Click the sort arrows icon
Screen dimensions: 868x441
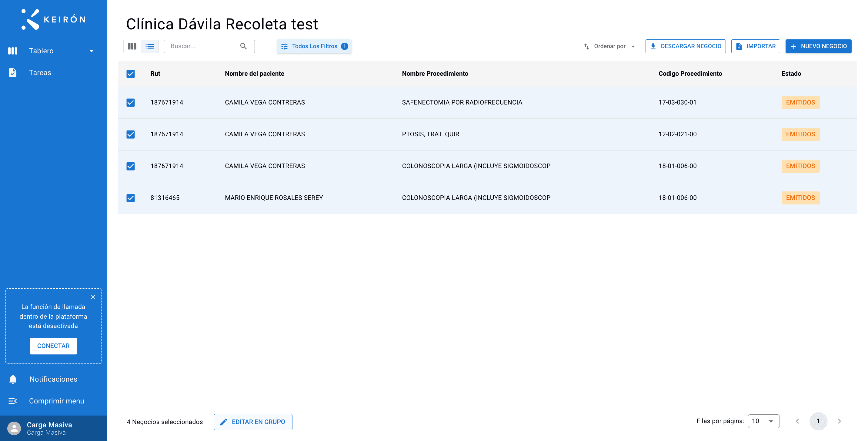coord(587,46)
